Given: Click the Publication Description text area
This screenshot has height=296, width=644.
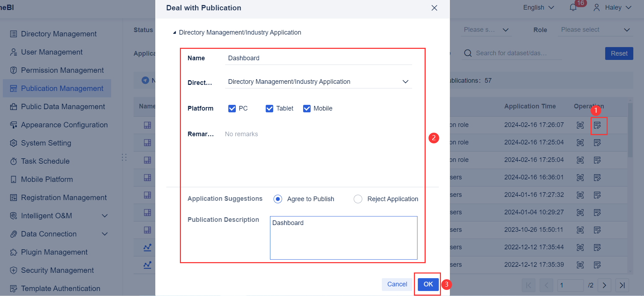Looking at the screenshot, I should (343, 238).
